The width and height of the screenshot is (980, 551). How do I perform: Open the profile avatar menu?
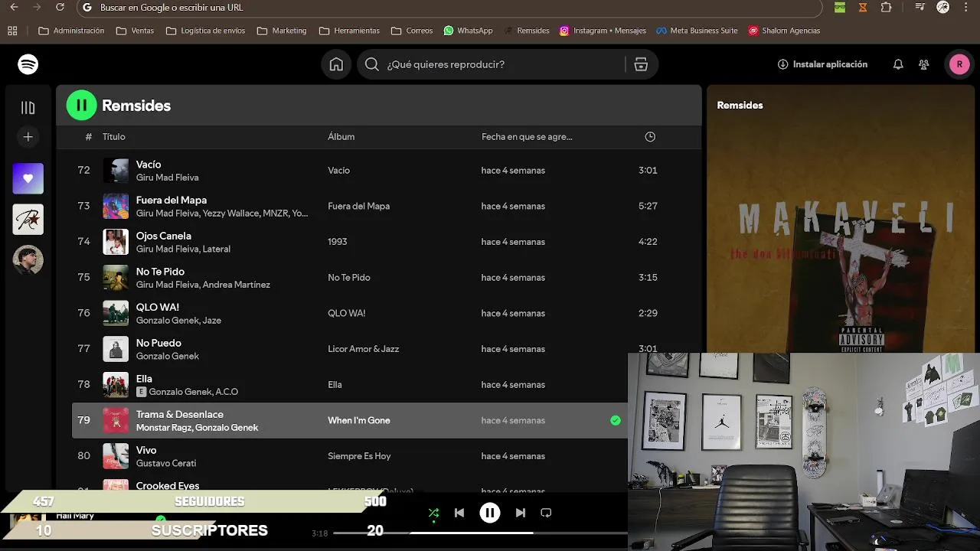959,64
